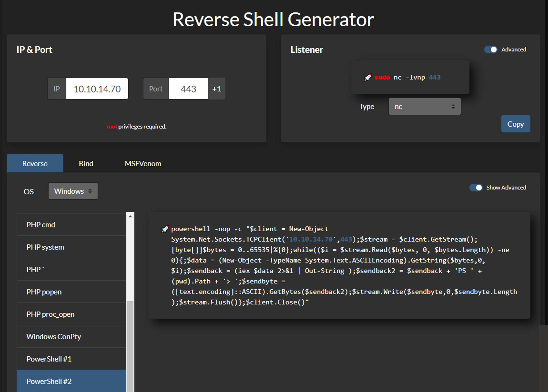Switch to the Bind tab
The width and height of the screenshot is (548, 392).
pyautogui.click(x=86, y=164)
